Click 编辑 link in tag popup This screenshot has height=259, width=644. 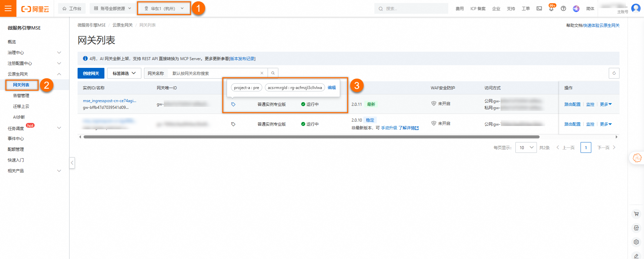click(x=332, y=88)
